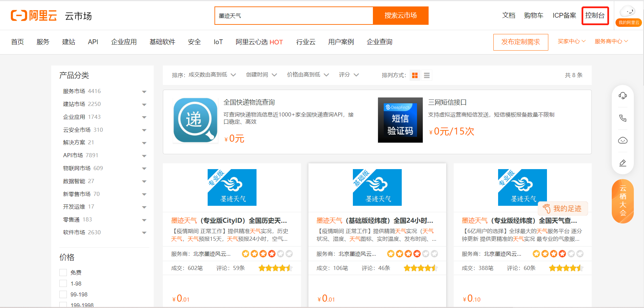Viewport: 644px width, 308px height.
Task: Open 墨迹天气（专业版CityID）全国历史天 title link
Action: tap(229, 221)
